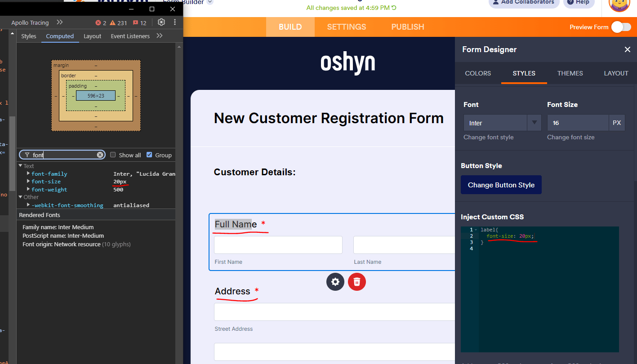Viewport: 637px width, 364px height.
Task: Click the Address label
Action: tap(232, 291)
